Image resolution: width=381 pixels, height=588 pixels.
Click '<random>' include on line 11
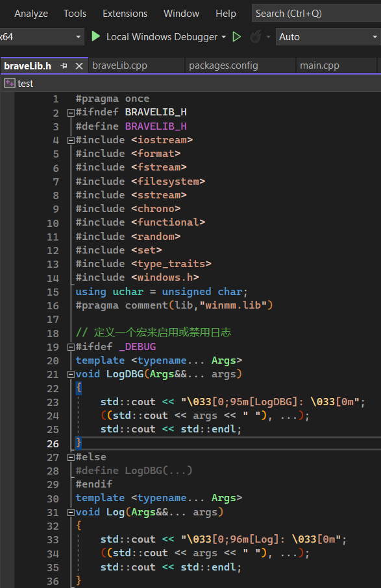click(x=156, y=237)
